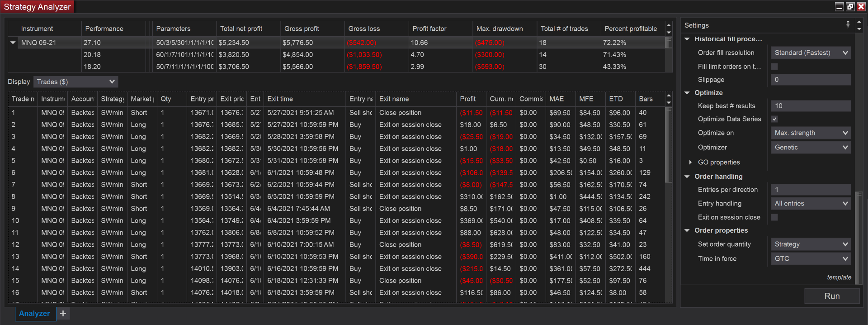This screenshot has width=868, height=325.
Task: Sort by Total net profit column
Action: pos(241,29)
